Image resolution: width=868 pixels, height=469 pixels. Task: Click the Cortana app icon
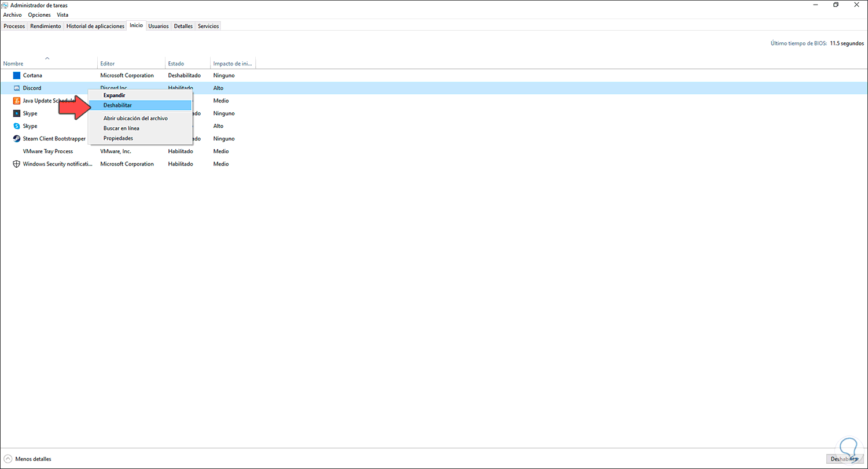click(17, 75)
